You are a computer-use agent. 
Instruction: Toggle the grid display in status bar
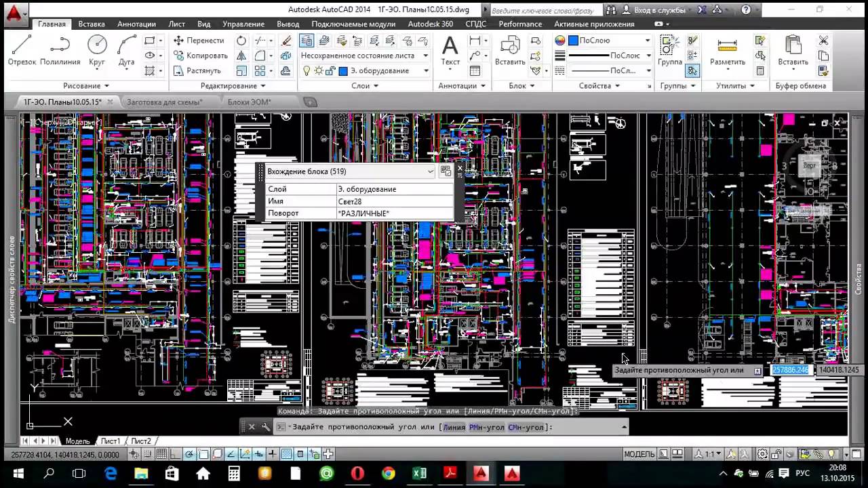(162, 454)
